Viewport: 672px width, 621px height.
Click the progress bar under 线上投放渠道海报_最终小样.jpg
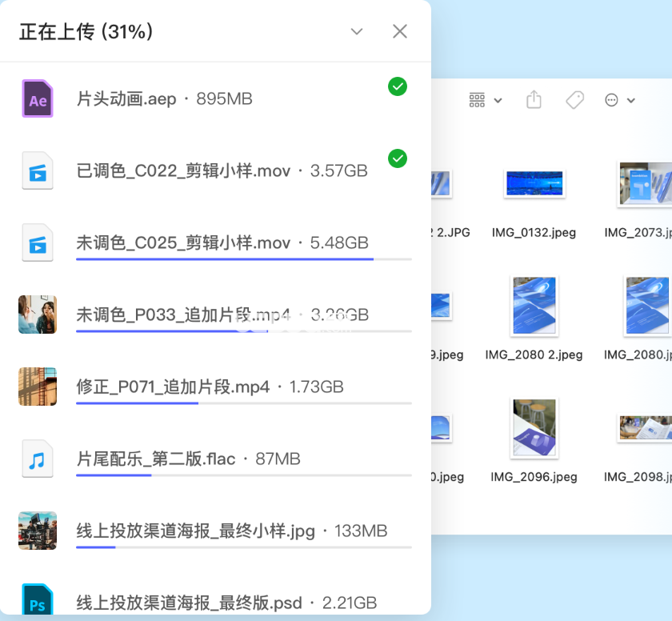point(244,547)
